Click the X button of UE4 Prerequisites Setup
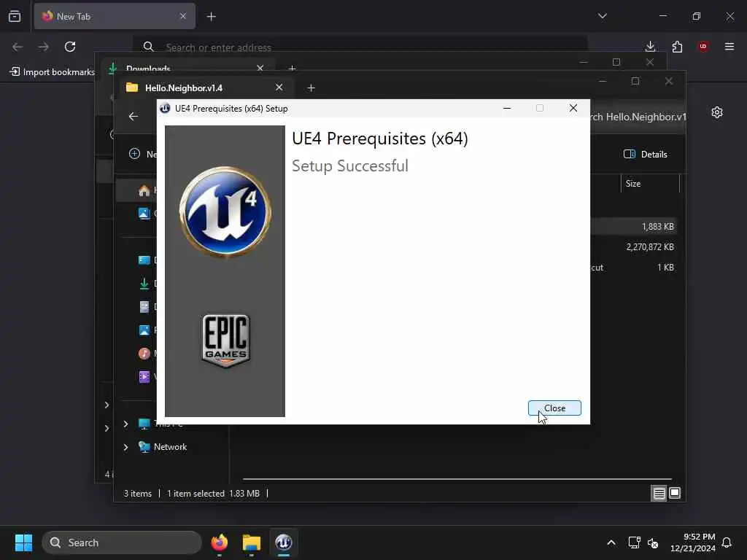 tap(573, 109)
